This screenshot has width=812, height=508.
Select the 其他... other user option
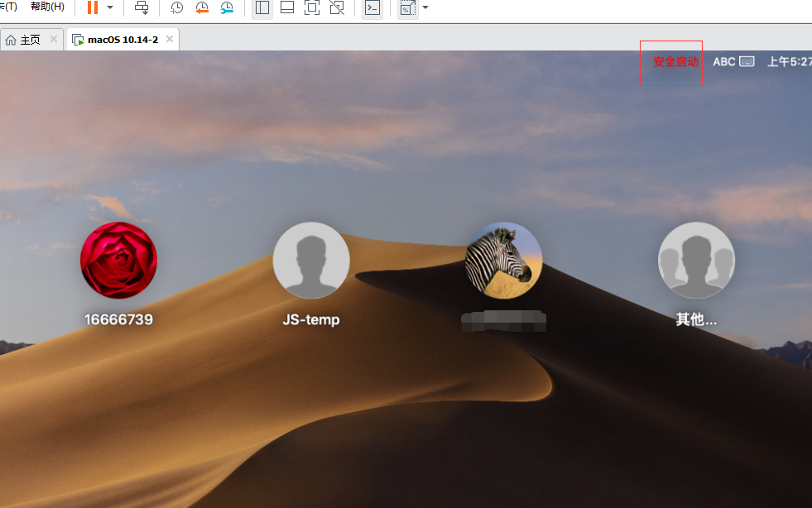[x=696, y=275]
